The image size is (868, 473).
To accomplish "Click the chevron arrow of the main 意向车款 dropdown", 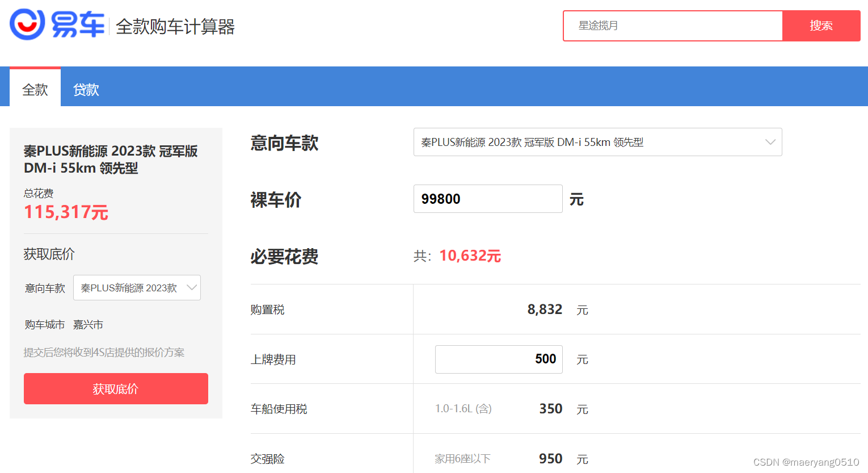I will pos(770,142).
